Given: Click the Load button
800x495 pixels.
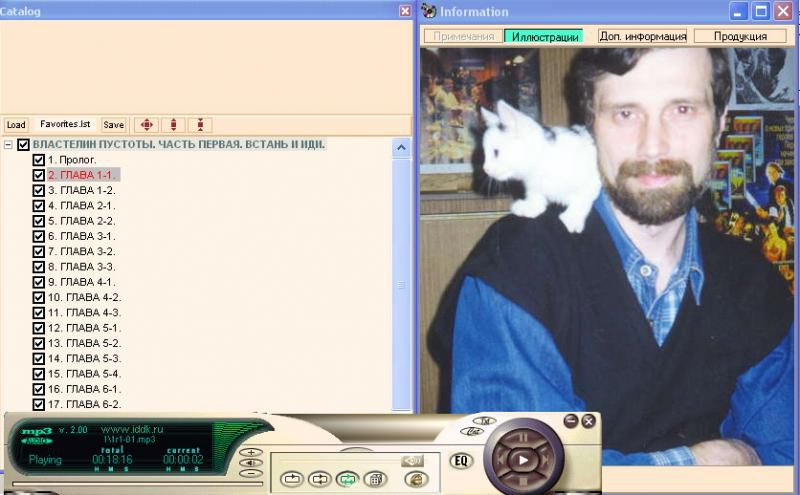Looking at the screenshot, I should [16, 125].
